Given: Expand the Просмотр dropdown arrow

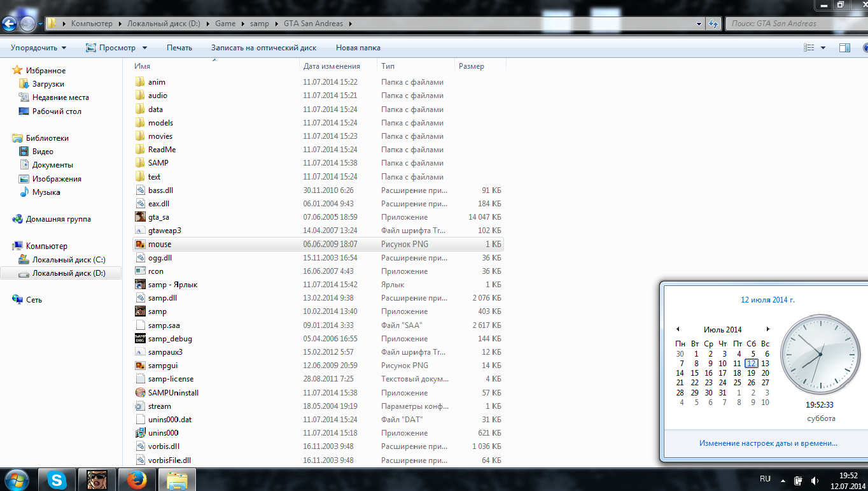Looking at the screenshot, I should (x=144, y=48).
